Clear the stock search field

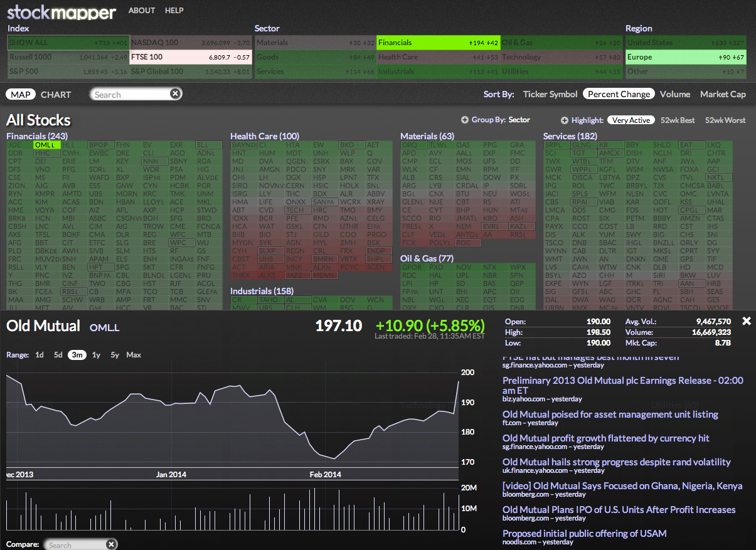[176, 93]
